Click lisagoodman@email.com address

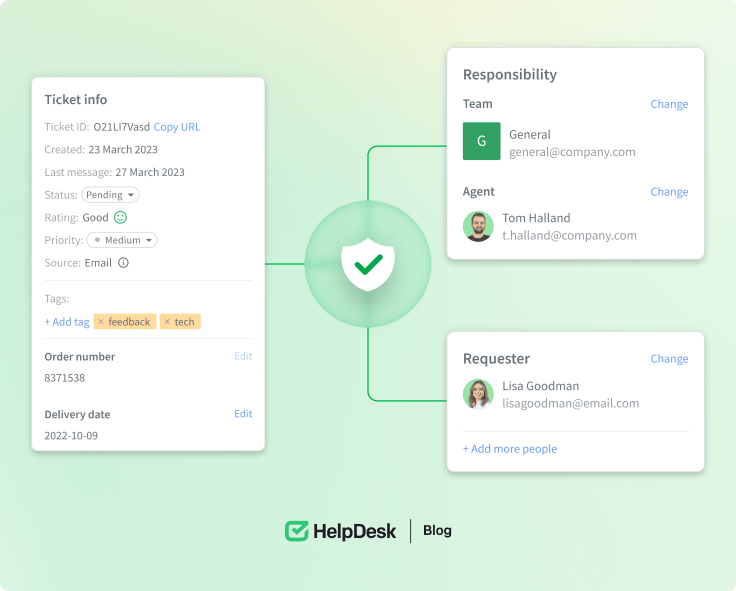click(x=571, y=403)
